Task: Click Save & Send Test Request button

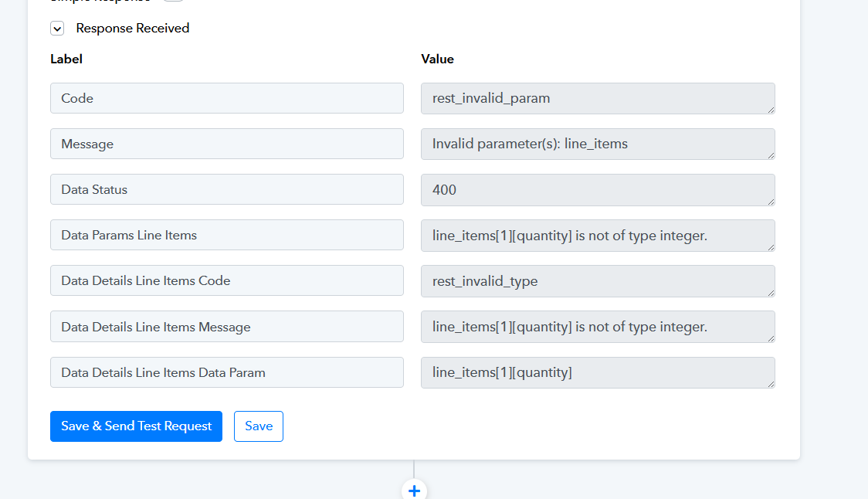Action: coord(136,426)
